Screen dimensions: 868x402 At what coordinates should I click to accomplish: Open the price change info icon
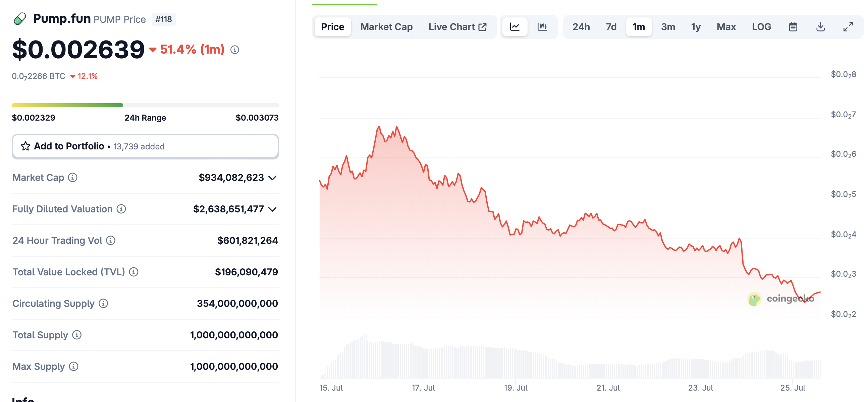[x=235, y=50]
